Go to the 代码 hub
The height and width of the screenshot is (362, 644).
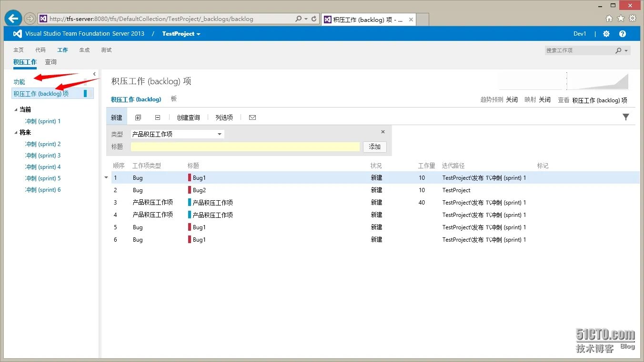[40, 50]
